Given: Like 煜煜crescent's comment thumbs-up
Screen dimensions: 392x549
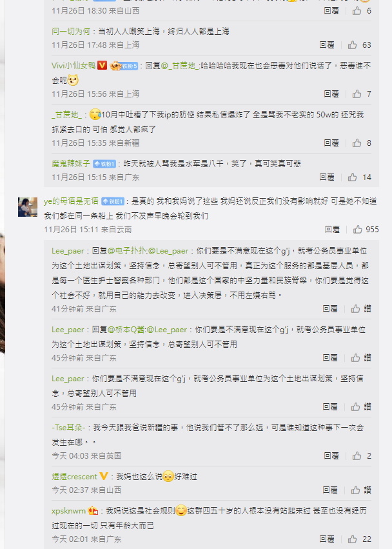Looking at the screenshot, I should [356, 490].
